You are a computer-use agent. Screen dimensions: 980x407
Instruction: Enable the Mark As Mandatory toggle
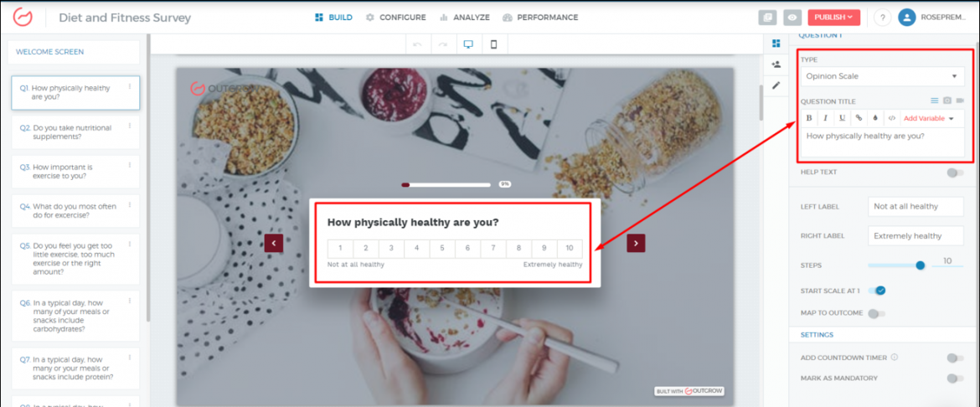955,379
